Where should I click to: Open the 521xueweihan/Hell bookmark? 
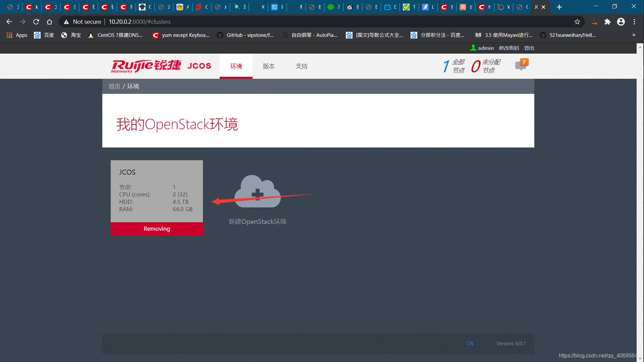(x=568, y=35)
